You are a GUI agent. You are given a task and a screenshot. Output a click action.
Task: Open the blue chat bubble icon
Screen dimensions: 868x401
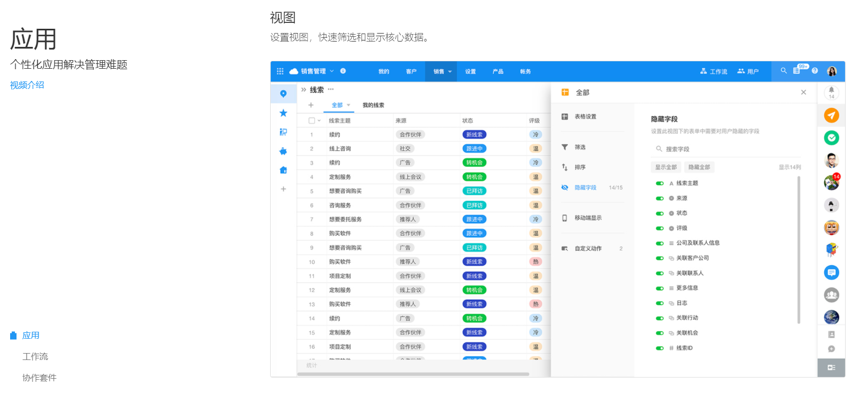coord(832,273)
